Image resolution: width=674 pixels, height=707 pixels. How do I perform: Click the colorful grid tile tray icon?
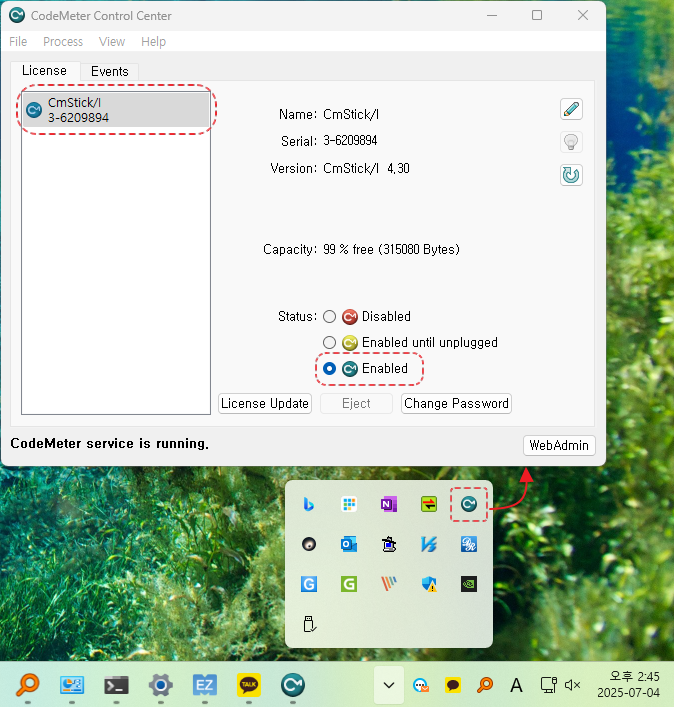tap(349, 504)
